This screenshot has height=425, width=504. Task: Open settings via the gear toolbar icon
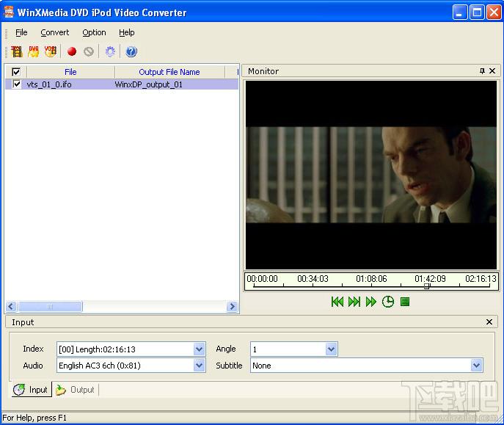(x=110, y=51)
